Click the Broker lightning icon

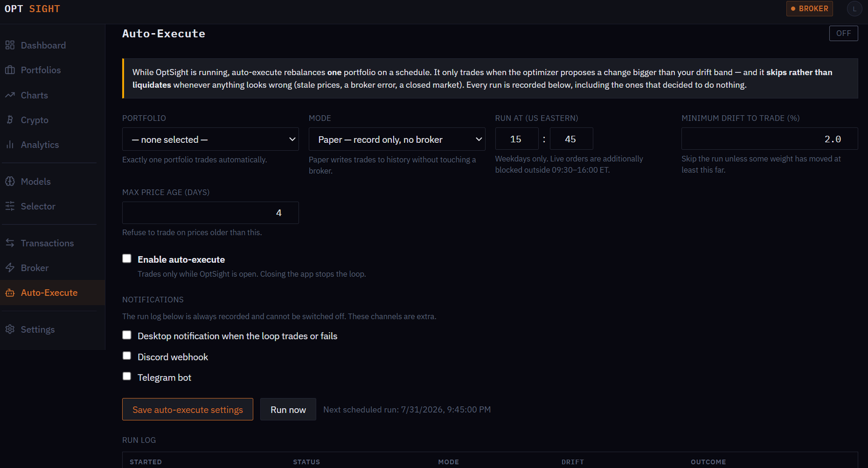pos(10,268)
